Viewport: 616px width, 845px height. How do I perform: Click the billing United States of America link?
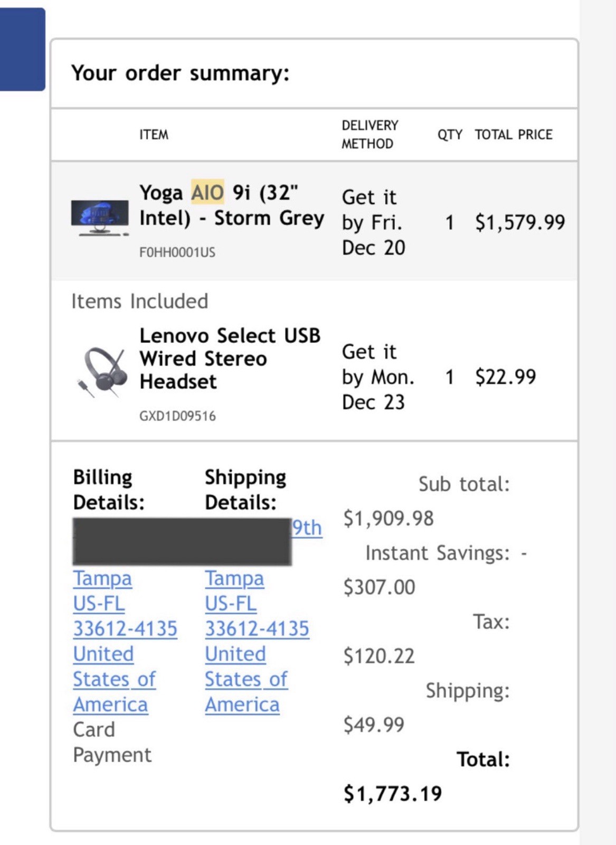coord(114,679)
